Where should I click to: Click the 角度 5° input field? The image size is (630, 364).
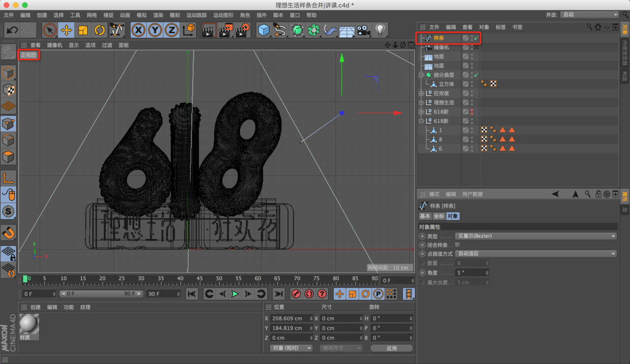pyautogui.click(x=472, y=273)
